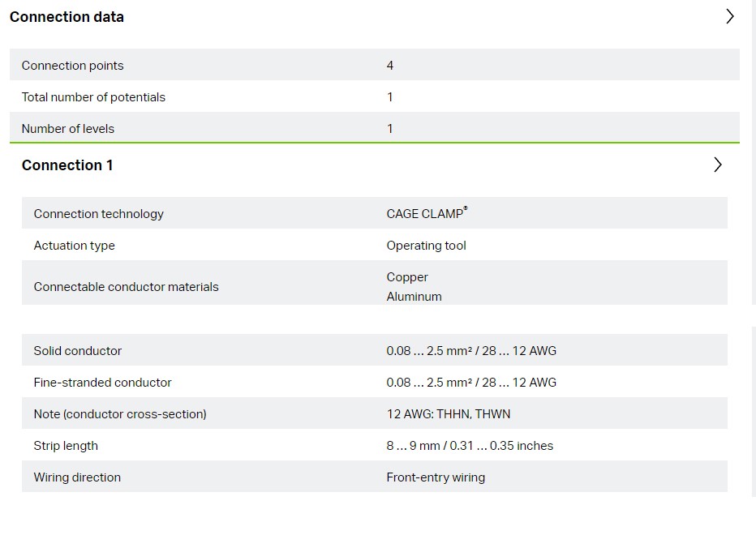Click the Number of levels label
The height and width of the screenshot is (535, 756).
click(x=68, y=129)
